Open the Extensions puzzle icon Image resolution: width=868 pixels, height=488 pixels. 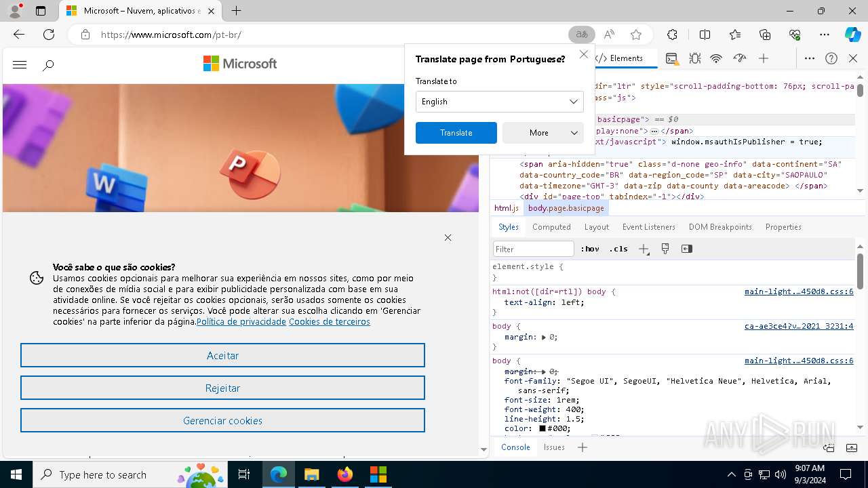point(672,35)
